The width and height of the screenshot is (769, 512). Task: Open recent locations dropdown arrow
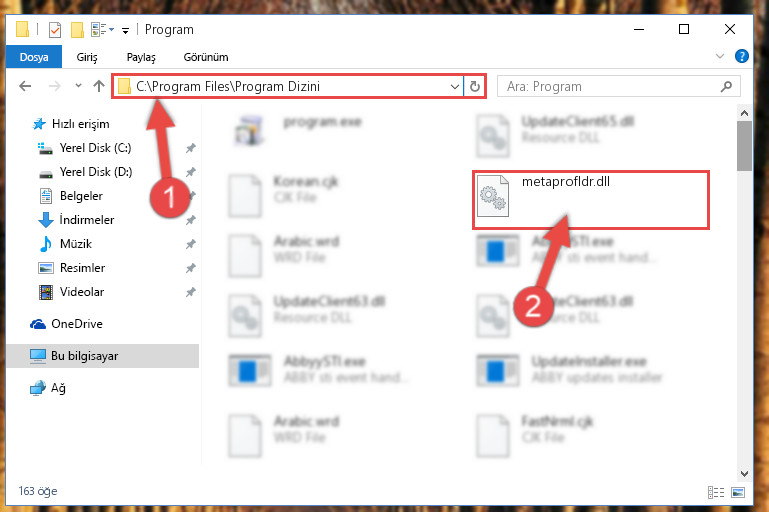[78, 86]
